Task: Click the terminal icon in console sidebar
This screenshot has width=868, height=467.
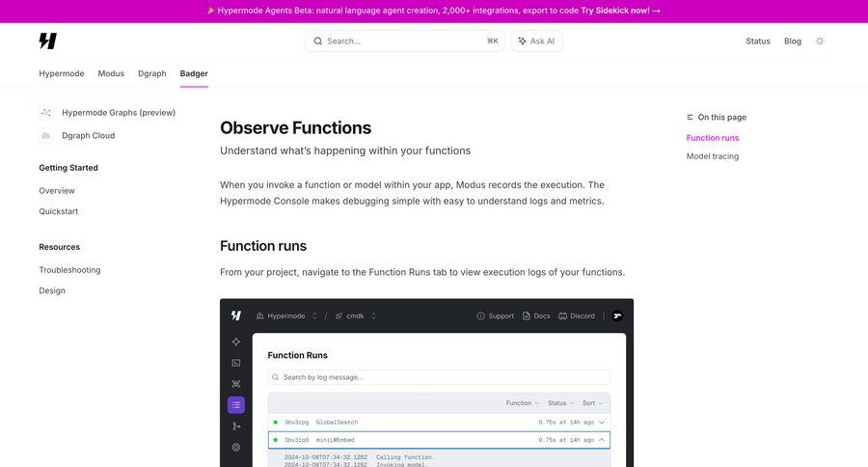Action: 236,363
